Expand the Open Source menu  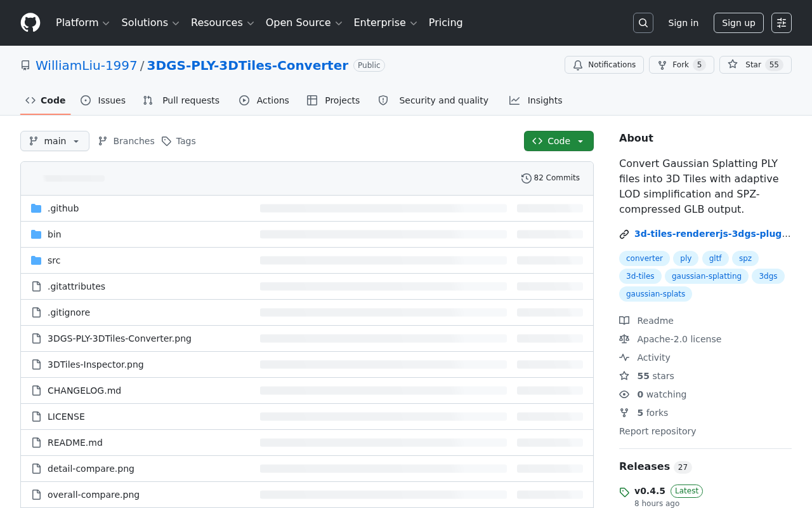pyautogui.click(x=304, y=23)
